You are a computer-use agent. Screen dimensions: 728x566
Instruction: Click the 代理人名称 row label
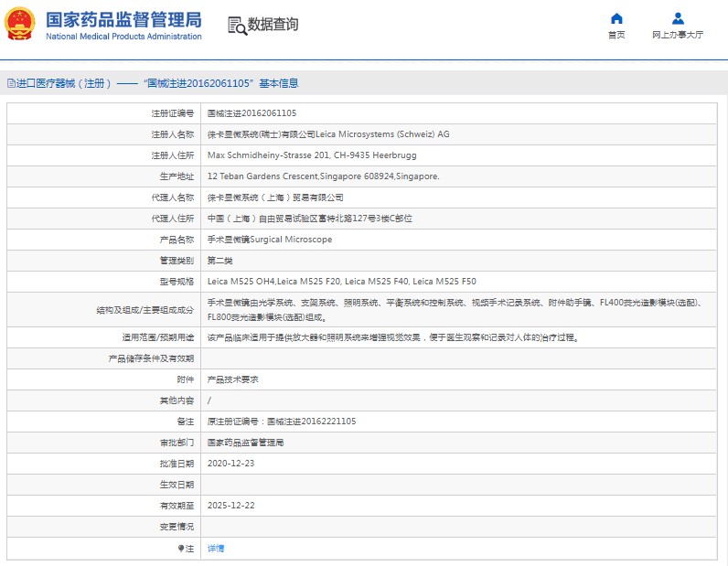173,198
